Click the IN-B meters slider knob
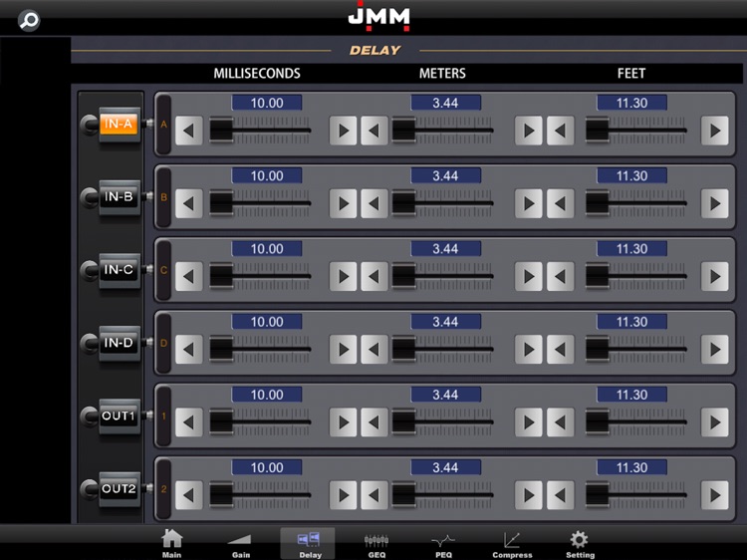747x560 pixels. pyautogui.click(x=404, y=203)
